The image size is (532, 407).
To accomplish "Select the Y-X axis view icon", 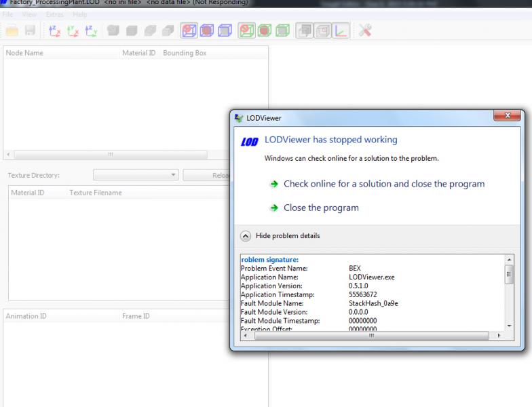I will coord(73,31).
